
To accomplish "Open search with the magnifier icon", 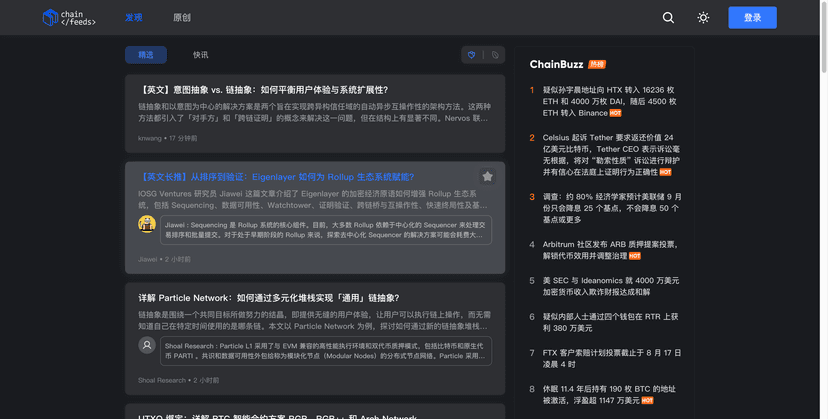I will pyautogui.click(x=668, y=17).
